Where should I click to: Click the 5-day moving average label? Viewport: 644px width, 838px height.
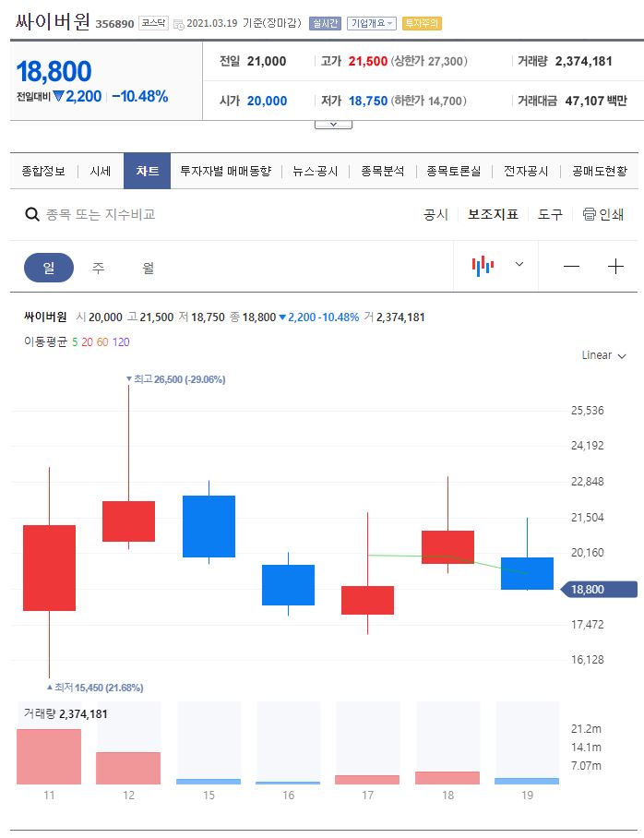point(75,342)
